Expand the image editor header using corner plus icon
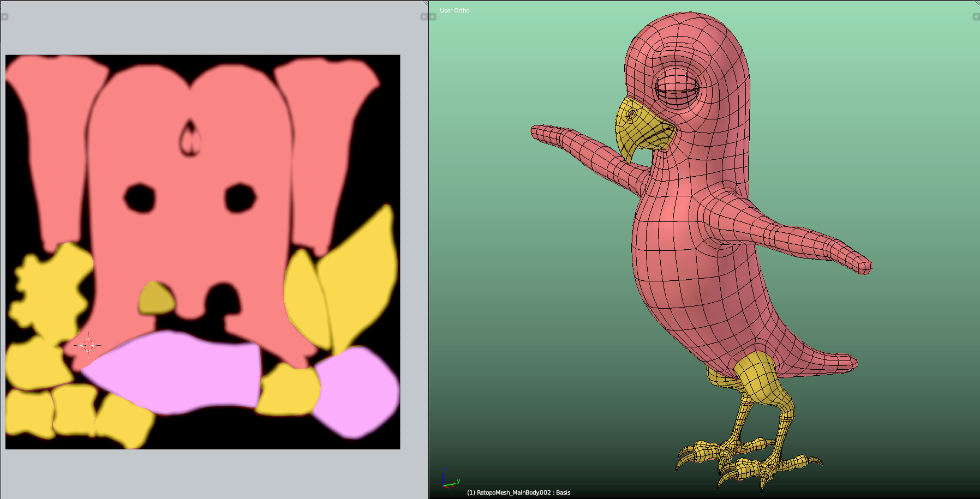This screenshot has width=980, height=499. point(4,17)
